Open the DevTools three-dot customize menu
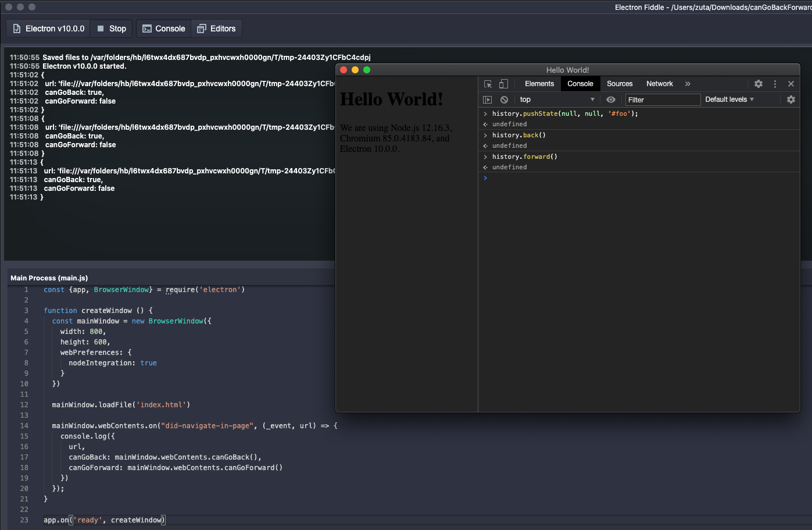This screenshot has width=812, height=530. pyautogui.click(x=775, y=84)
